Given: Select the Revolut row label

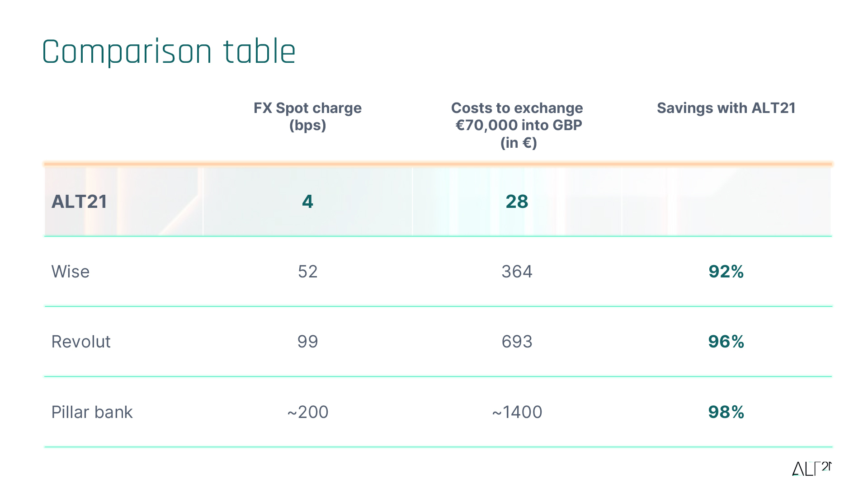Looking at the screenshot, I should tap(81, 342).
